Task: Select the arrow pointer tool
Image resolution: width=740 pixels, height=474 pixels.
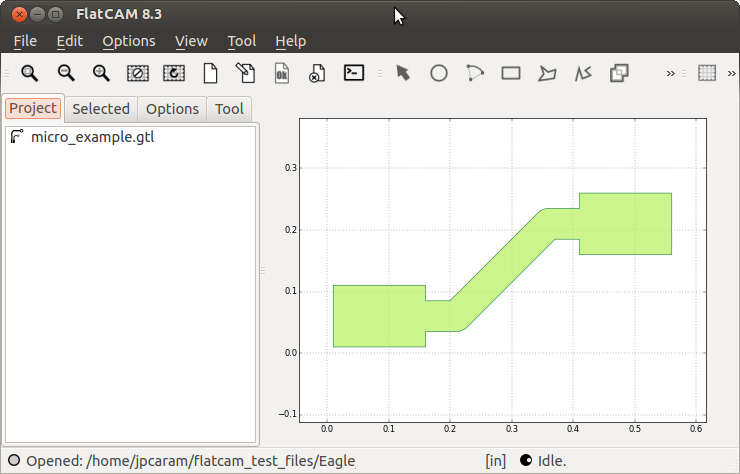Action: (403, 73)
